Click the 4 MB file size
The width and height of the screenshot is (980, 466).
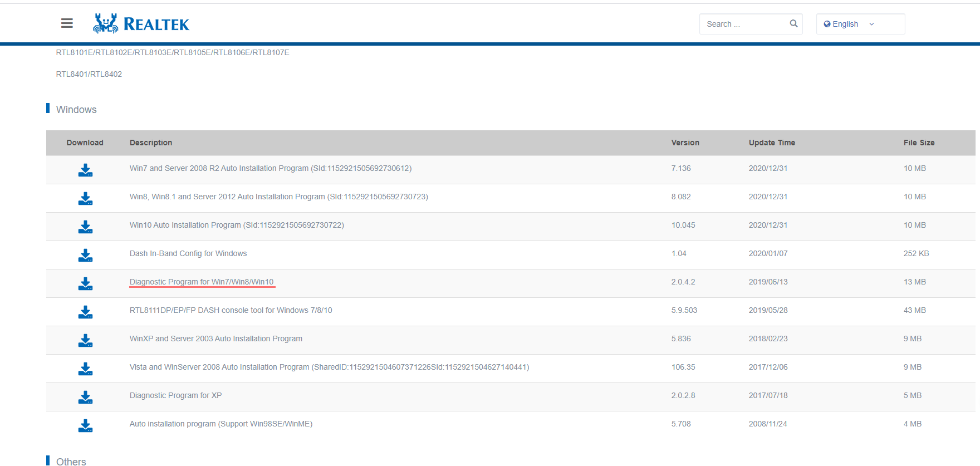pyautogui.click(x=913, y=424)
